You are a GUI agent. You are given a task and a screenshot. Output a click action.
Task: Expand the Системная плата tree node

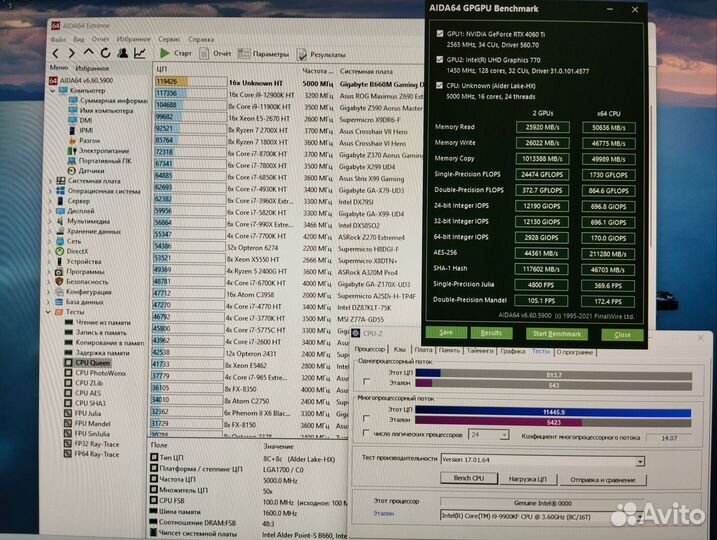point(50,181)
